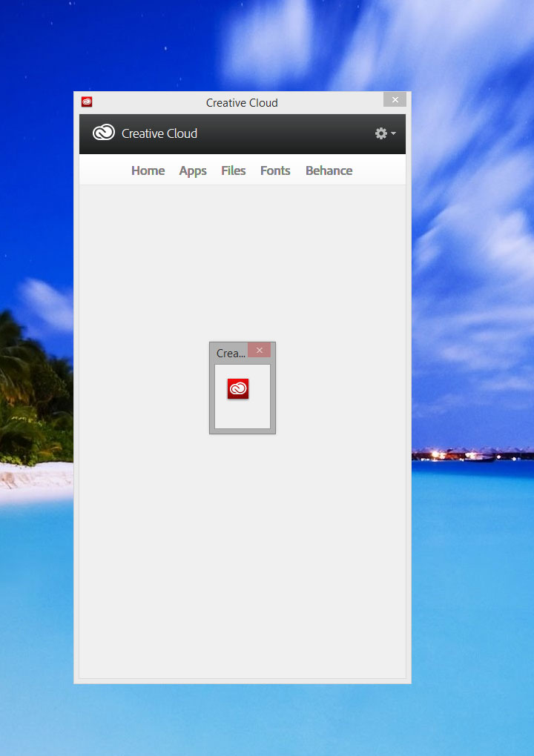Select the Fonts tab
This screenshot has height=756, width=534.
point(275,170)
